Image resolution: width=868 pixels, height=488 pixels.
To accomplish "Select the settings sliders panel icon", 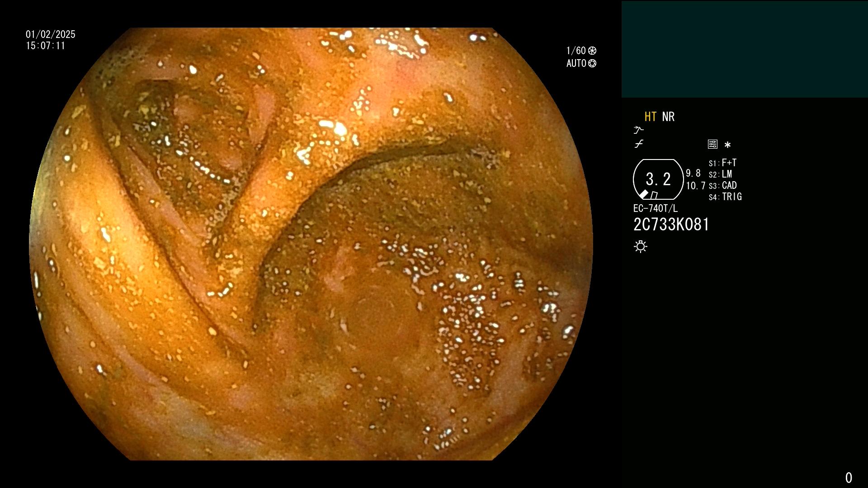I will tap(712, 145).
